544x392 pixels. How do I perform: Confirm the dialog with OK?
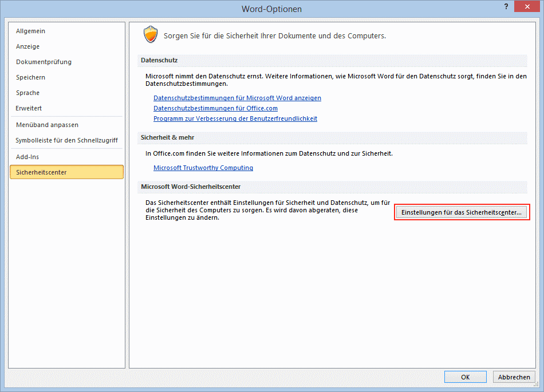click(466, 377)
